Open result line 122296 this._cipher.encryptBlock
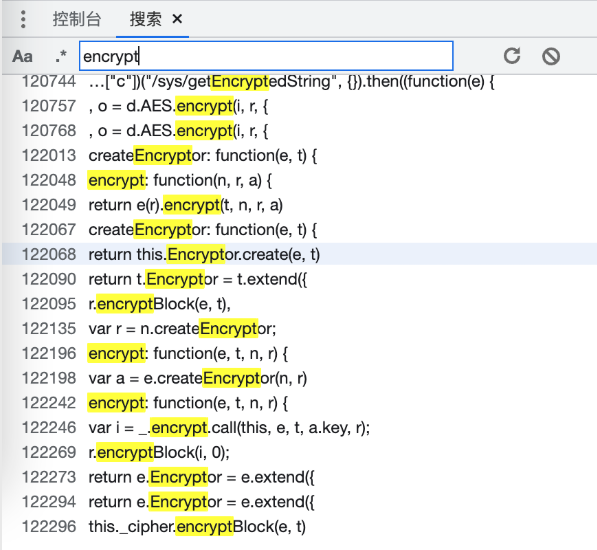The height and width of the screenshot is (550, 597). (x=299, y=527)
